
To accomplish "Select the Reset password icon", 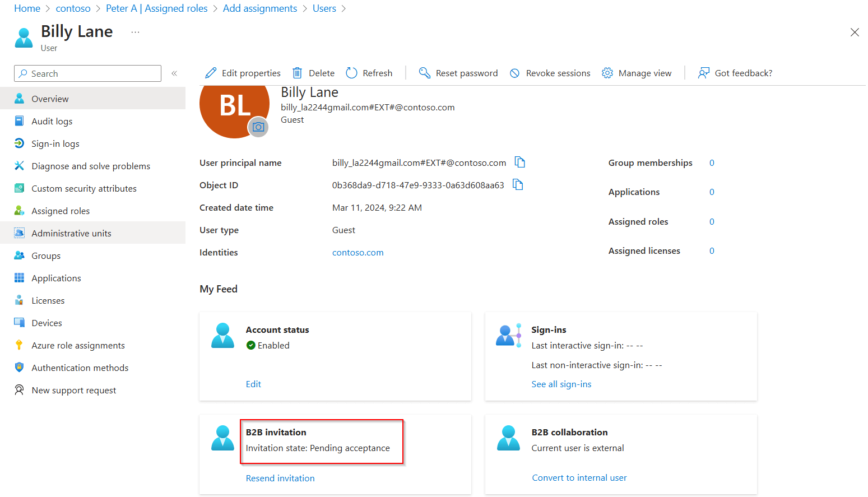I will click(424, 73).
